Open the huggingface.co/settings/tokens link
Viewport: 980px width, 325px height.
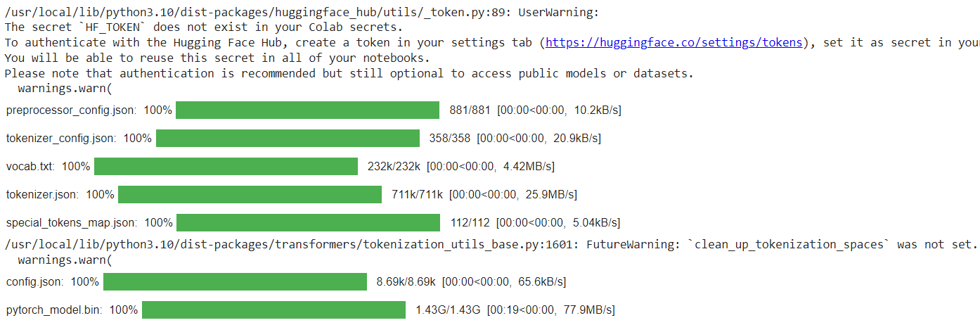pos(674,42)
